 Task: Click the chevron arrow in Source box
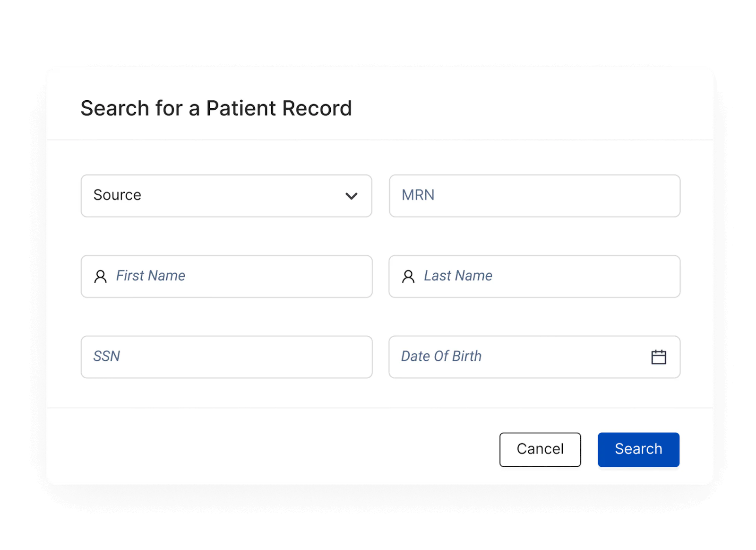coord(351,196)
